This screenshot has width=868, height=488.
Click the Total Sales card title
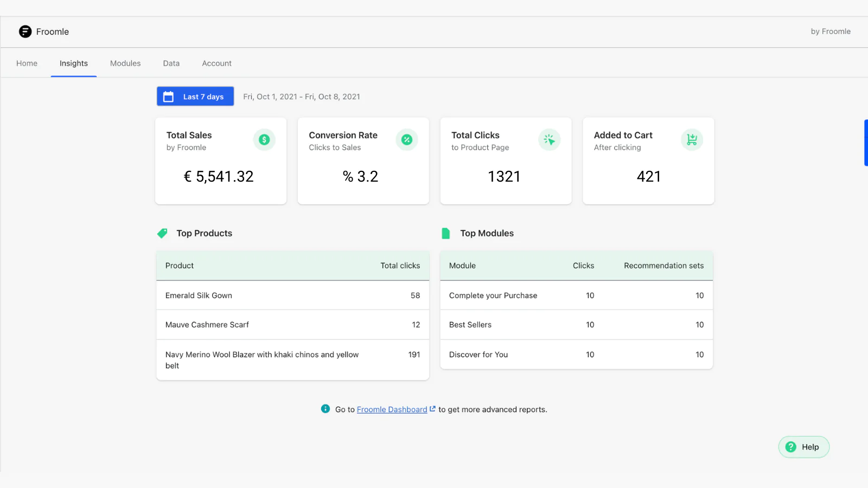[x=189, y=135]
